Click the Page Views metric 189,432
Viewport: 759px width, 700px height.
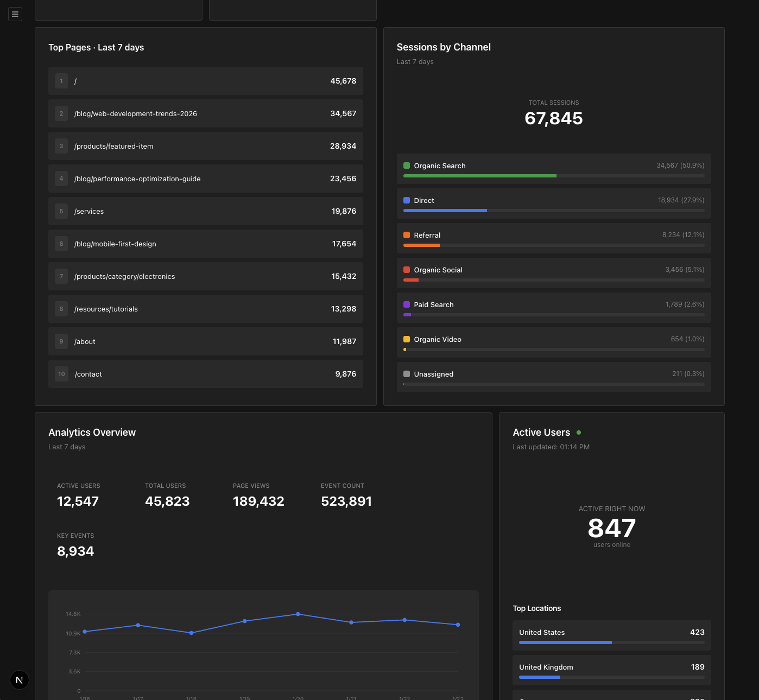(x=258, y=501)
